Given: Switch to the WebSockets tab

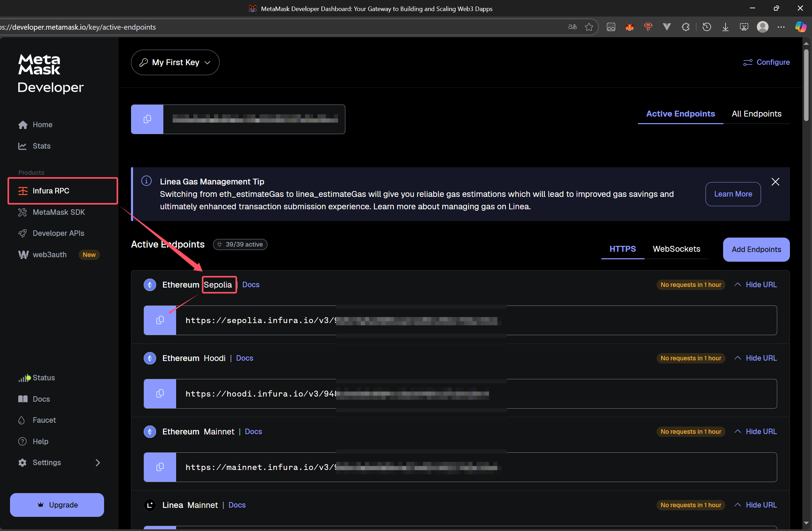Looking at the screenshot, I should 676,249.
